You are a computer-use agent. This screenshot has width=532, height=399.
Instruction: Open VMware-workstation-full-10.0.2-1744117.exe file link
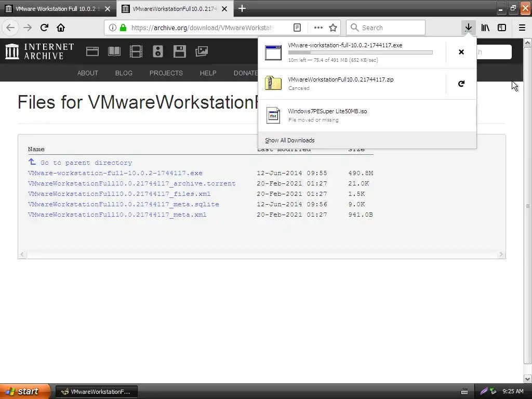coord(115,173)
